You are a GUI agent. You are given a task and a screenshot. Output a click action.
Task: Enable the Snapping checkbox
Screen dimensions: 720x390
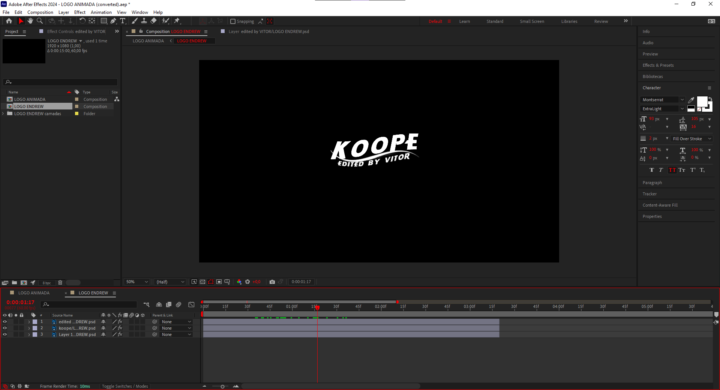pos(233,21)
